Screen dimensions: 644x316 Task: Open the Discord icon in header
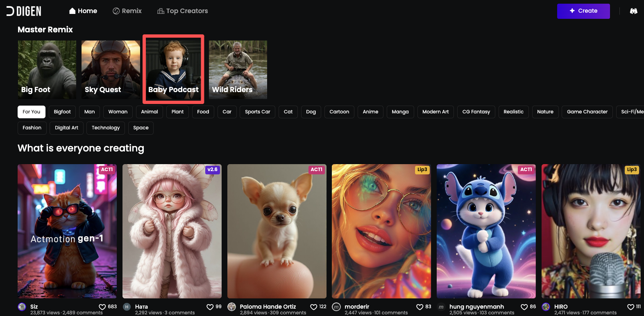(x=633, y=11)
